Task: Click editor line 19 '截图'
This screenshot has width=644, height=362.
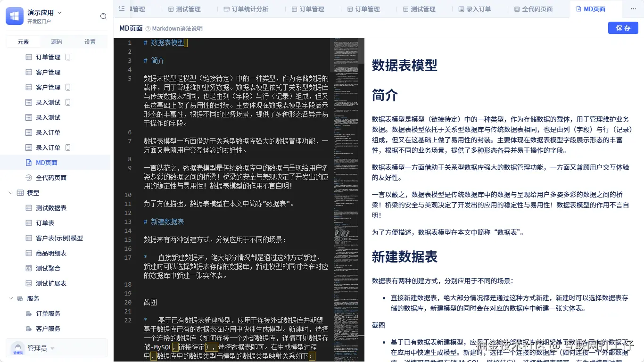Action: [150, 302]
